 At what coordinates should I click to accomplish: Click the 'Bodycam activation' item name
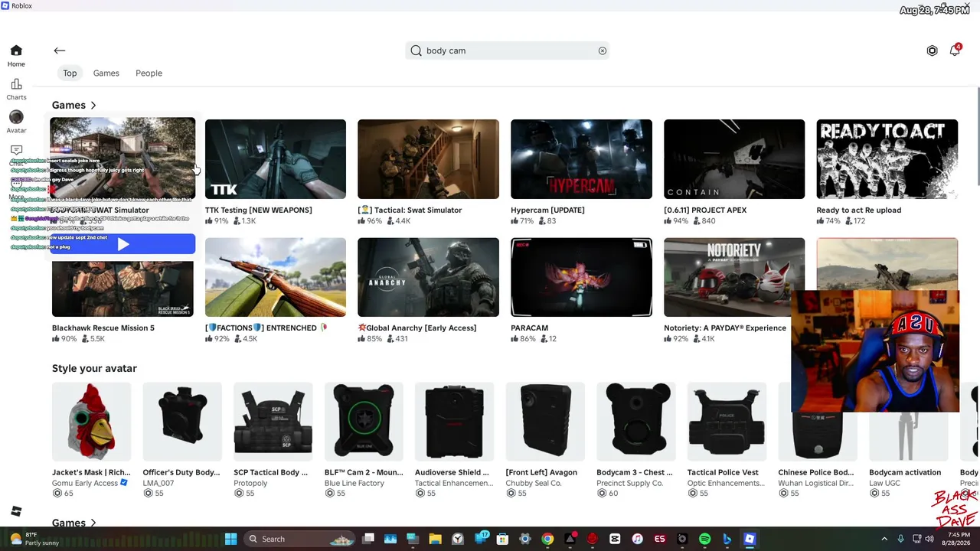(904, 472)
